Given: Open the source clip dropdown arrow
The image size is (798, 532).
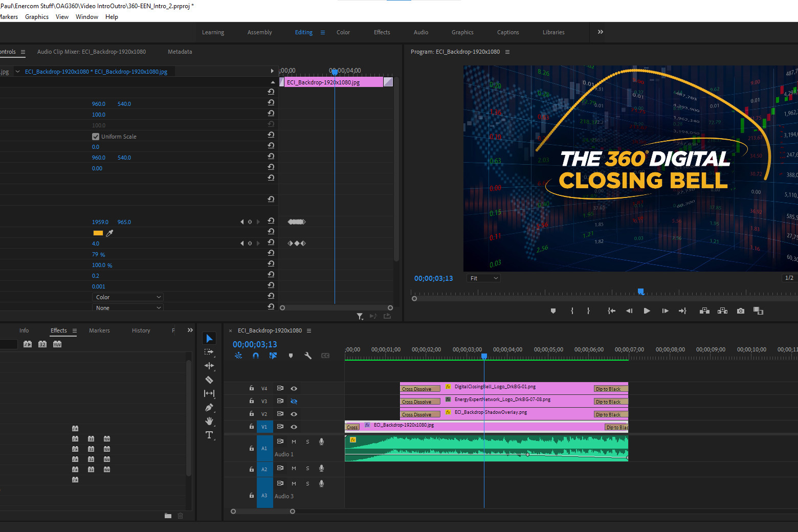Looking at the screenshot, I should pyautogui.click(x=17, y=72).
